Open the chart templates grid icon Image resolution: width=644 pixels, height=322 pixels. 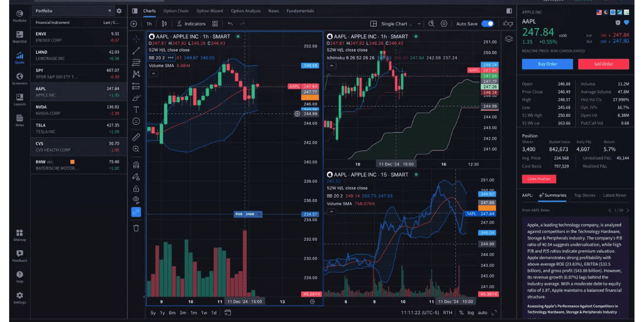[215, 24]
